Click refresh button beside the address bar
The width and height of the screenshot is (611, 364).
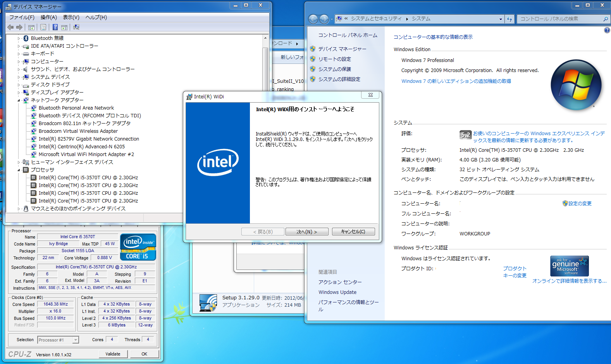coord(509,19)
